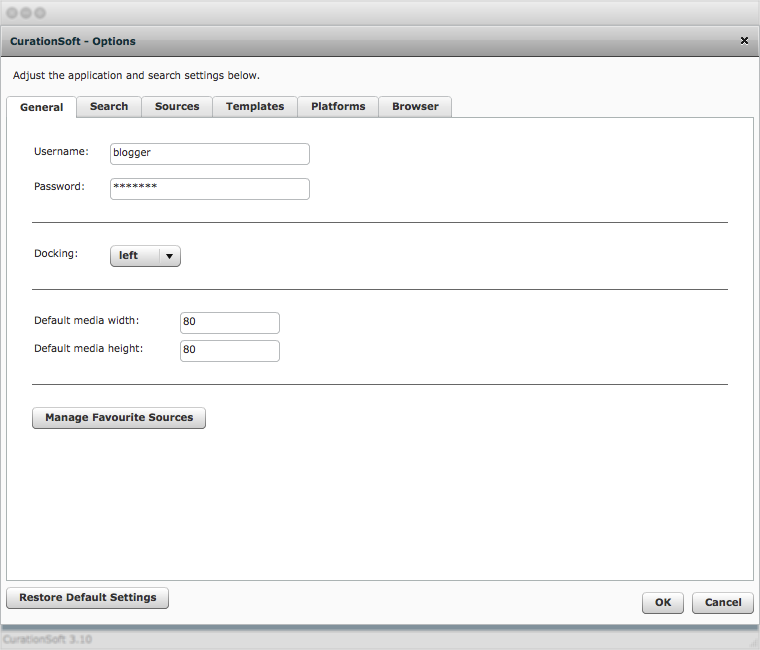
Task: Cancel the options dialog
Action: [x=723, y=602]
